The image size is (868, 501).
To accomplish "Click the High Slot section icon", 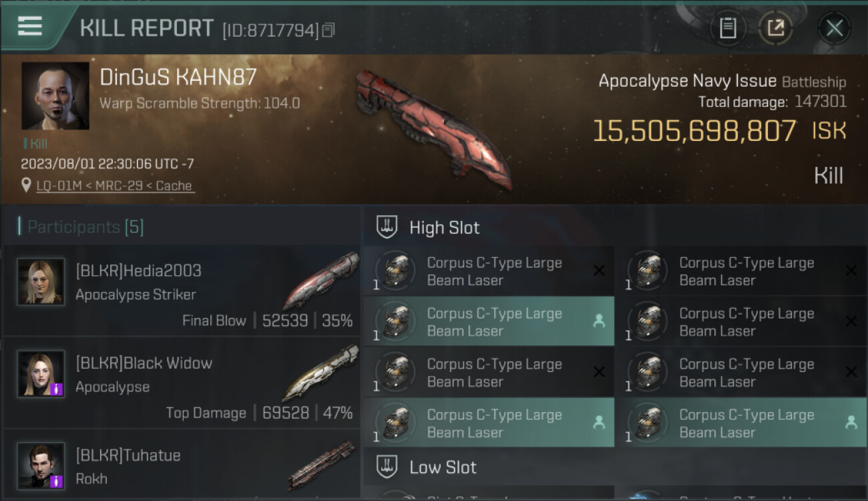I will click(387, 227).
